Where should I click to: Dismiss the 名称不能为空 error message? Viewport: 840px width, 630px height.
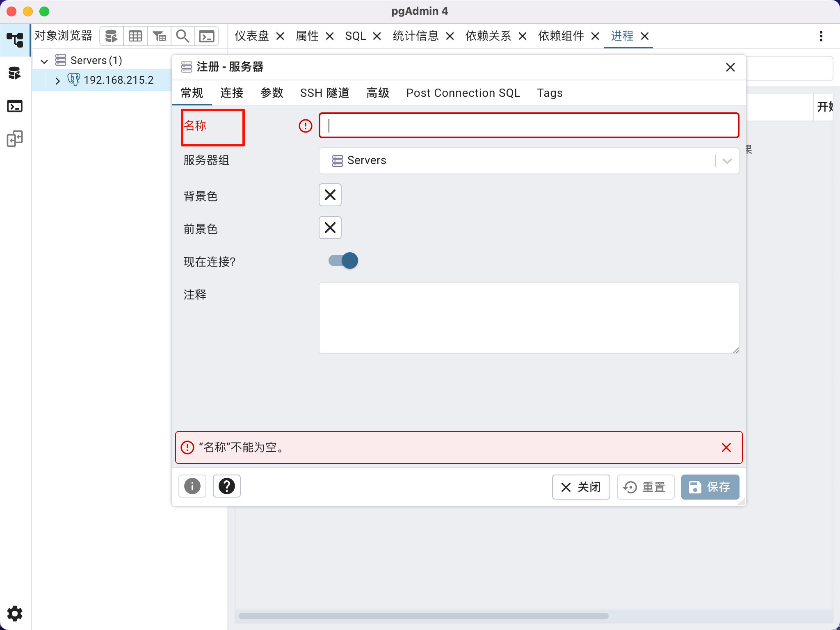point(726,447)
